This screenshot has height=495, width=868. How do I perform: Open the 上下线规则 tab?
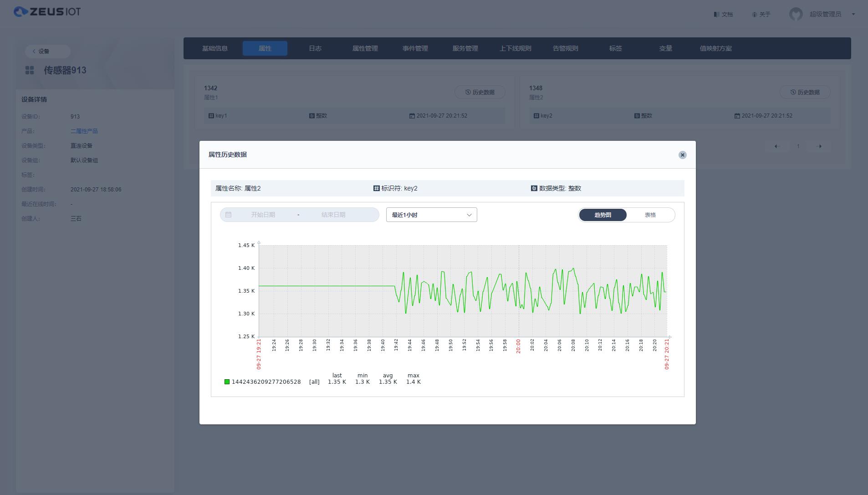click(516, 48)
